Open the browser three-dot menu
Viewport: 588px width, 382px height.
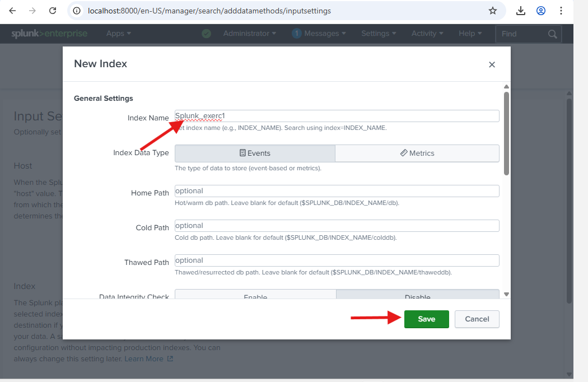561,11
